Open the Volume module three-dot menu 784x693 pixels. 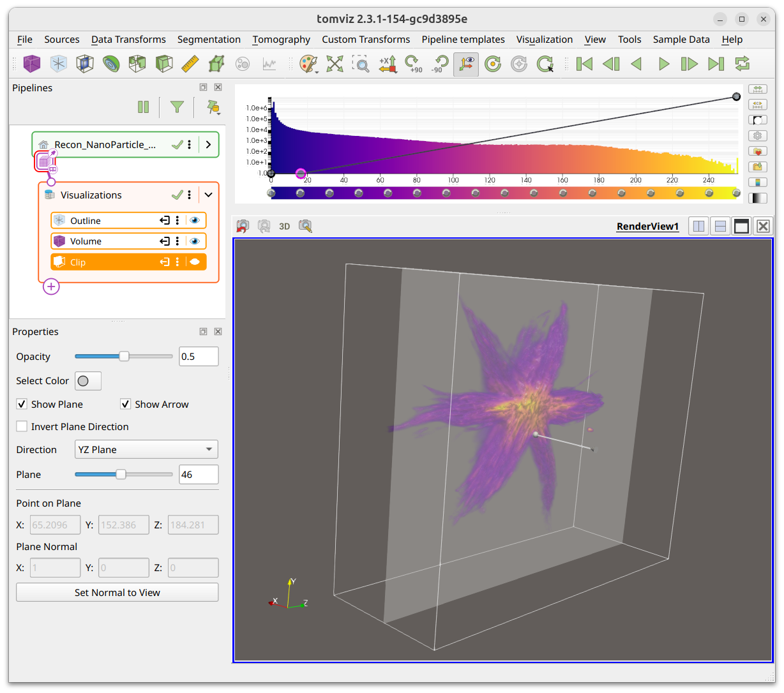177,241
